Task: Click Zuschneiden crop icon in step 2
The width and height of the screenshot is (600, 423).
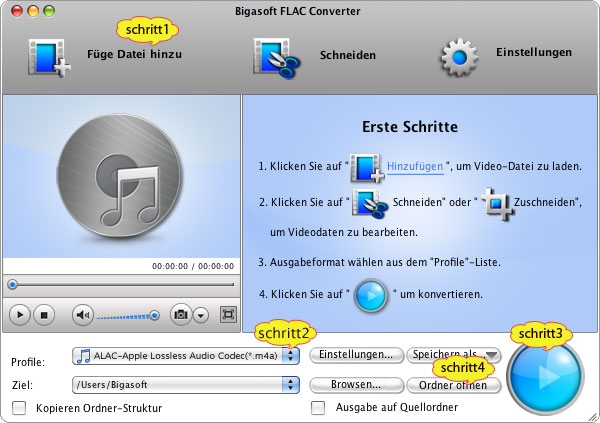Action: tap(496, 204)
